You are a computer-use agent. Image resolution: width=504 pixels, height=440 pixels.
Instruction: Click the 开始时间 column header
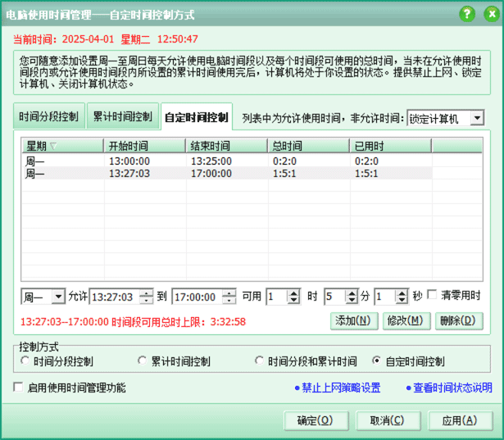click(143, 146)
